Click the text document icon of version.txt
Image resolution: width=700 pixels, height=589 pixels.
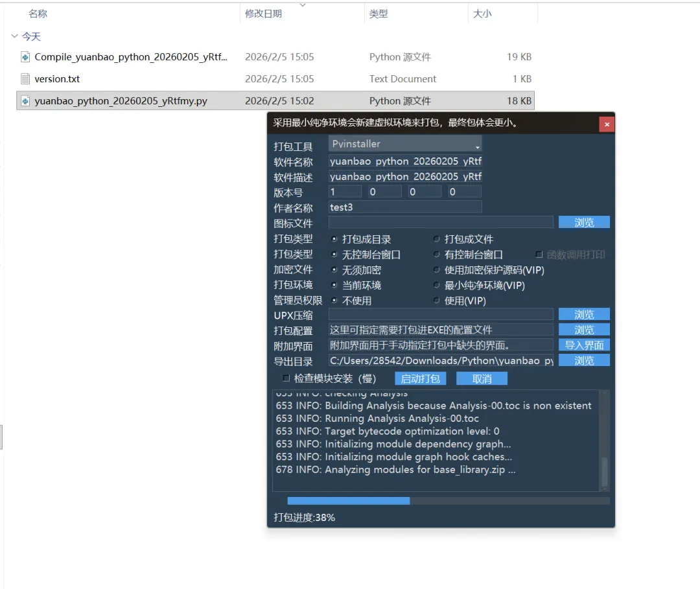click(x=25, y=79)
